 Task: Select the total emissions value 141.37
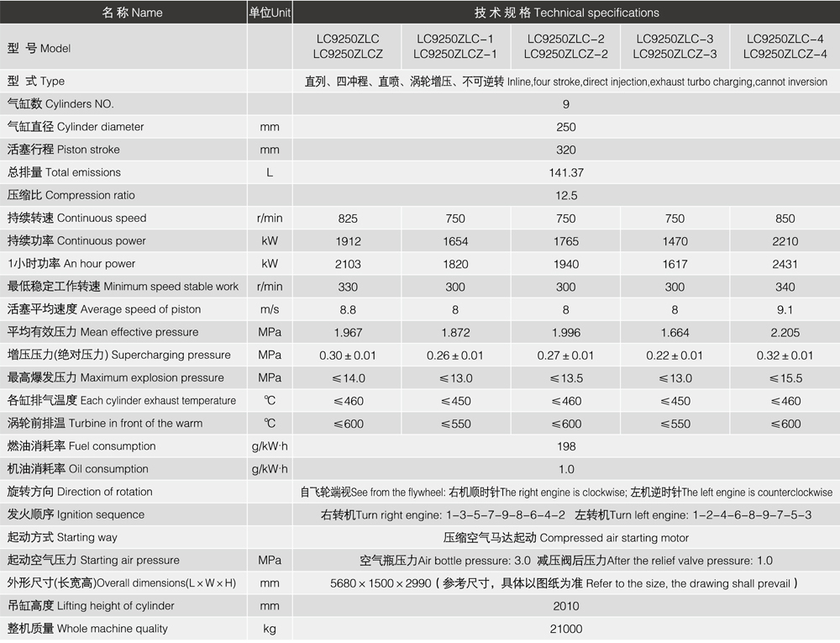click(565, 172)
